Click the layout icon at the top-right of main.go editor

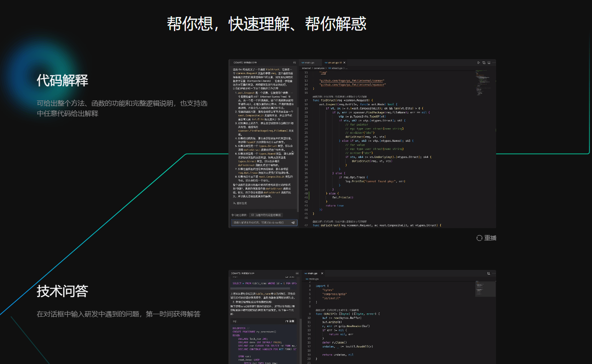tap(488, 273)
